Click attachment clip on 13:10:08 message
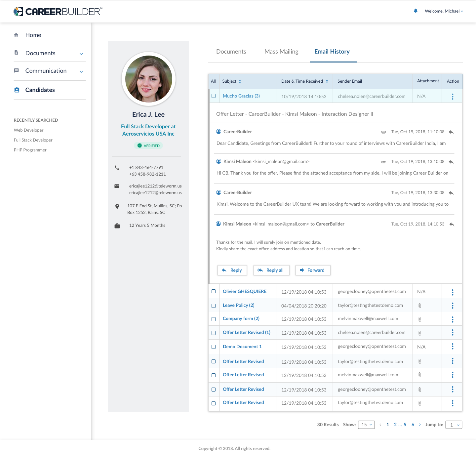This screenshot has width=476, height=455. tap(383, 162)
